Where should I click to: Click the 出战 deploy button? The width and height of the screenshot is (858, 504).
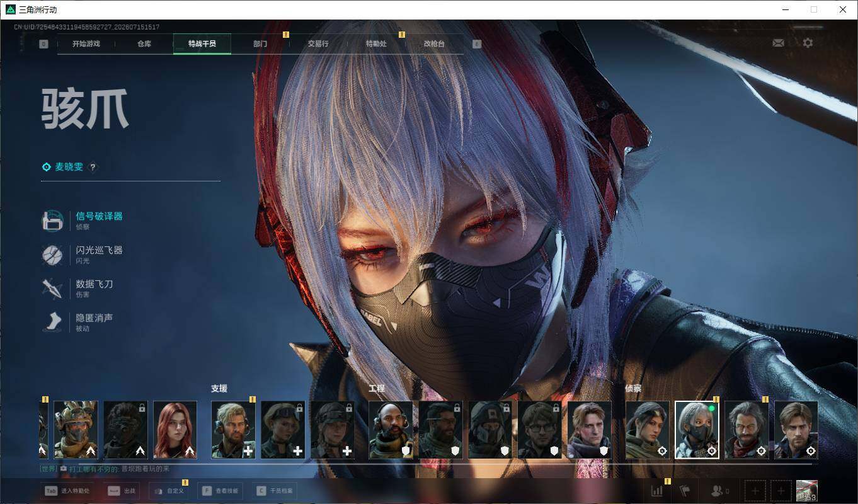click(122, 491)
